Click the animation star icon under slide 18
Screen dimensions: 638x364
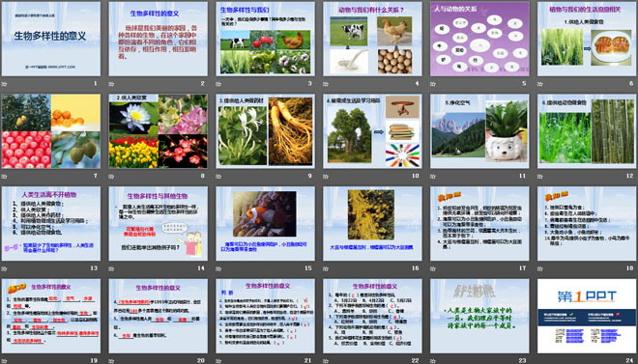pos(540,268)
